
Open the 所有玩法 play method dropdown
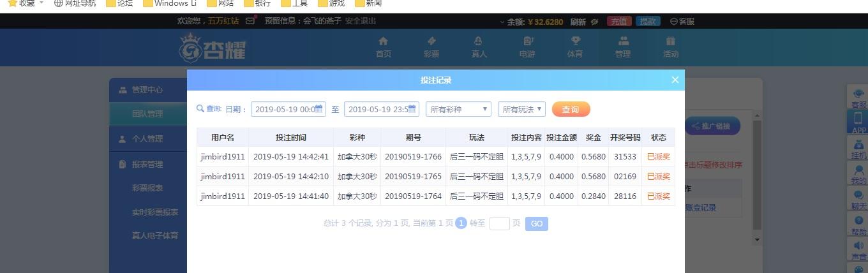pos(521,109)
